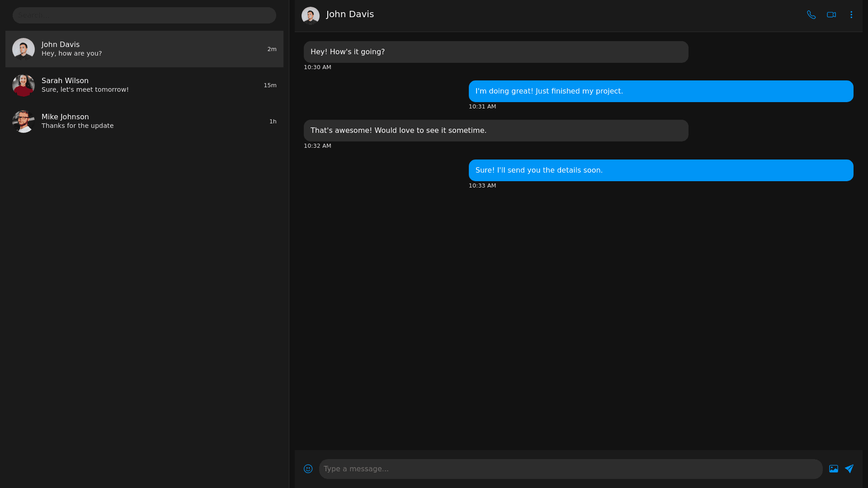Click the 'Hey! How's it going?' message bubble
This screenshot has width=868, height=488.
(x=495, y=52)
